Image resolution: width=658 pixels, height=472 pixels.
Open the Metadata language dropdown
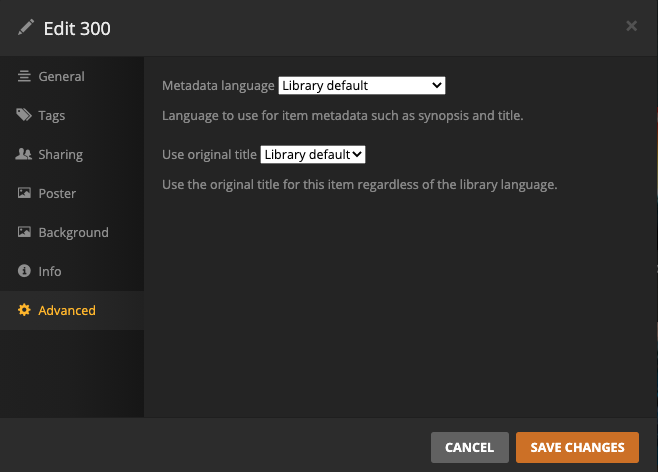coord(362,86)
